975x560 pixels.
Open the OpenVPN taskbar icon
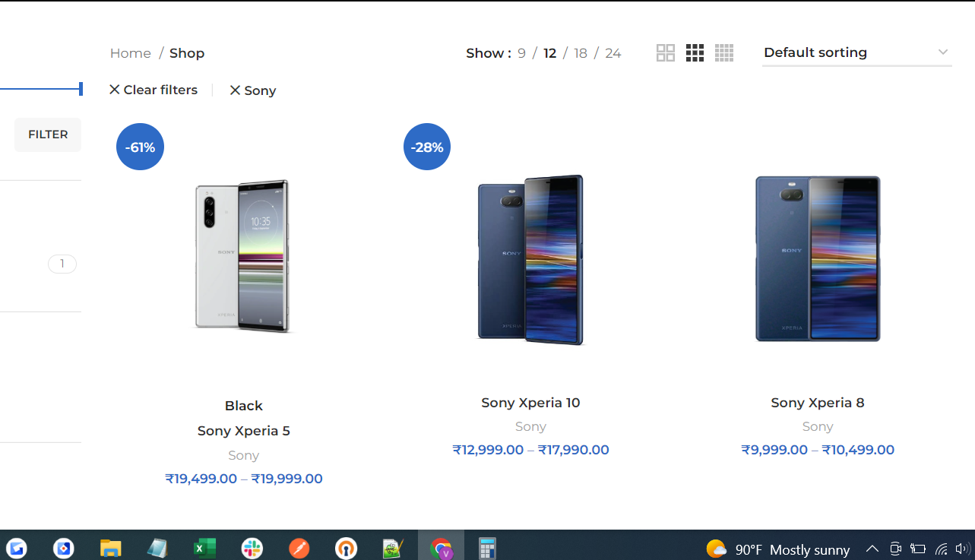pyautogui.click(x=346, y=548)
